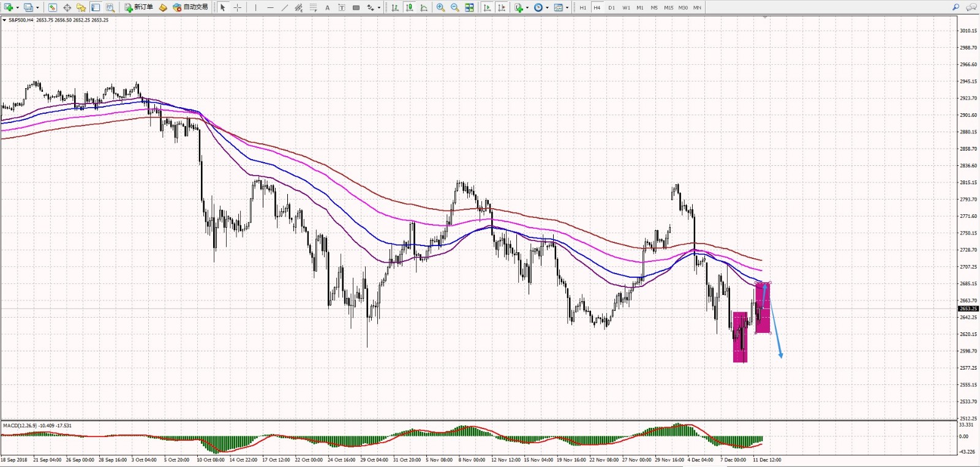
Task: Select the trendline drawing tool
Action: point(285,7)
